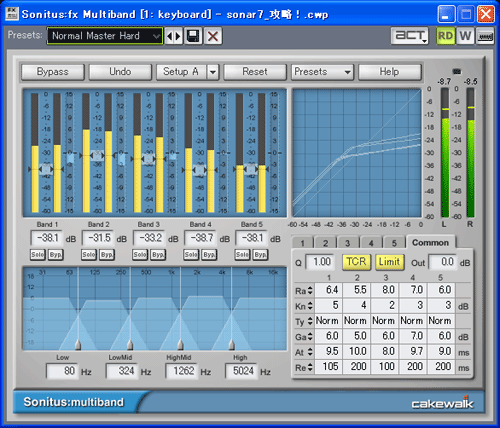
Task: Click High frequency field 5024 Hz
Action: click(x=241, y=371)
